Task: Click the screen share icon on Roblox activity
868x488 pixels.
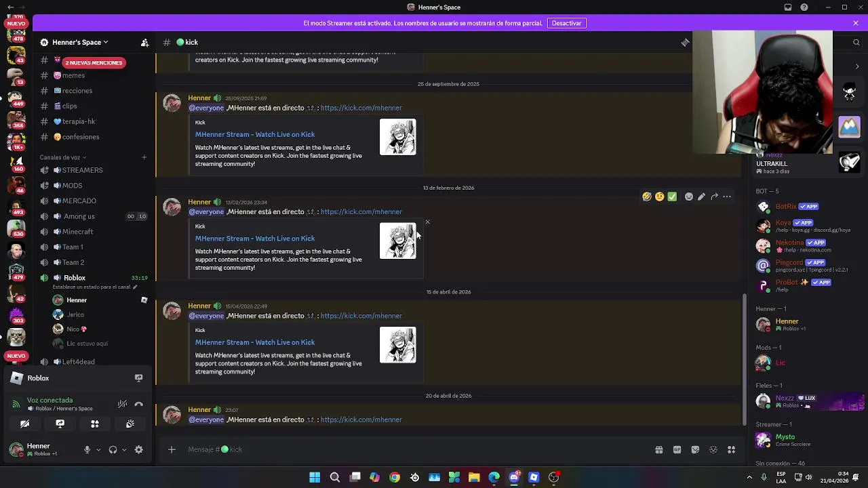Action: click(138, 378)
